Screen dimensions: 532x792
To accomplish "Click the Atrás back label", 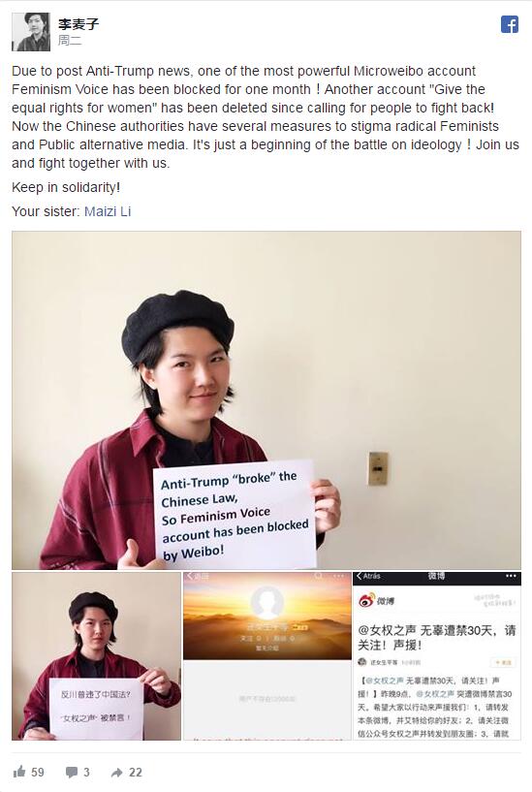I will pos(372,576).
